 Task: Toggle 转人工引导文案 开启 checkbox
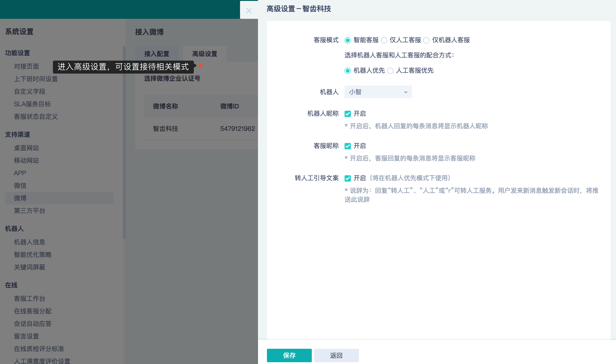[x=347, y=178]
